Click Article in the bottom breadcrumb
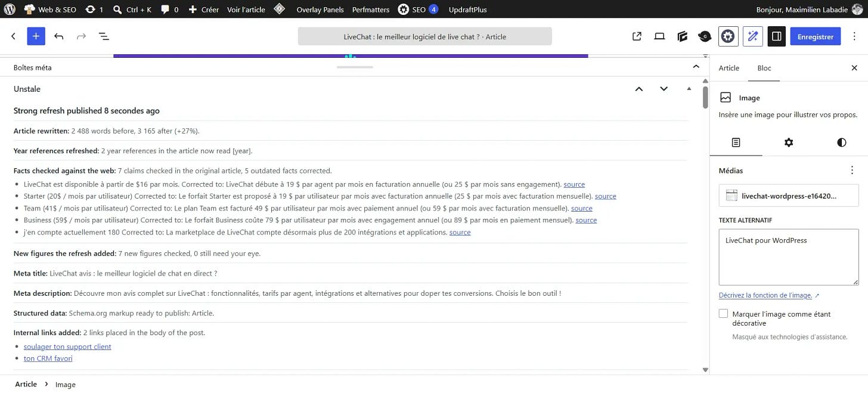The height and width of the screenshot is (393, 868). pyautogui.click(x=26, y=385)
